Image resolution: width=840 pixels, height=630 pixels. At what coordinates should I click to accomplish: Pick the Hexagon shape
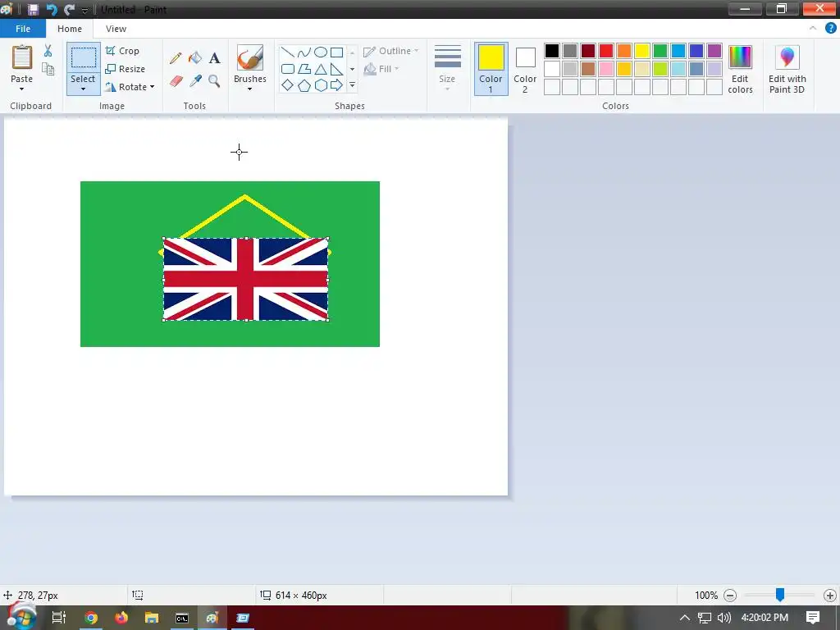[x=321, y=85]
